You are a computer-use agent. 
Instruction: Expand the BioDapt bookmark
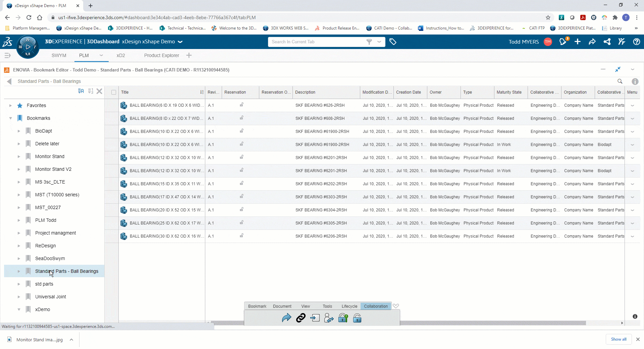(x=19, y=131)
